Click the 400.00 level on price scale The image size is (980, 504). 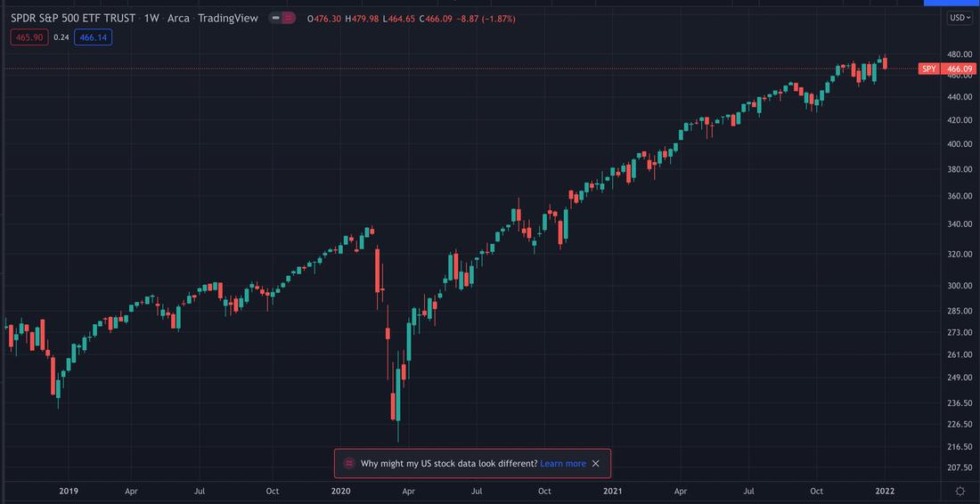click(x=959, y=143)
